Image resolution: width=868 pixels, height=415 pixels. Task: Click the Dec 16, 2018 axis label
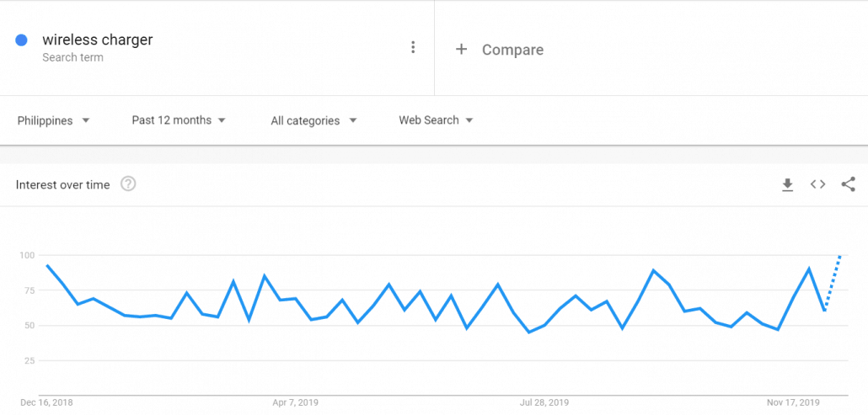pyautogui.click(x=46, y=402)
